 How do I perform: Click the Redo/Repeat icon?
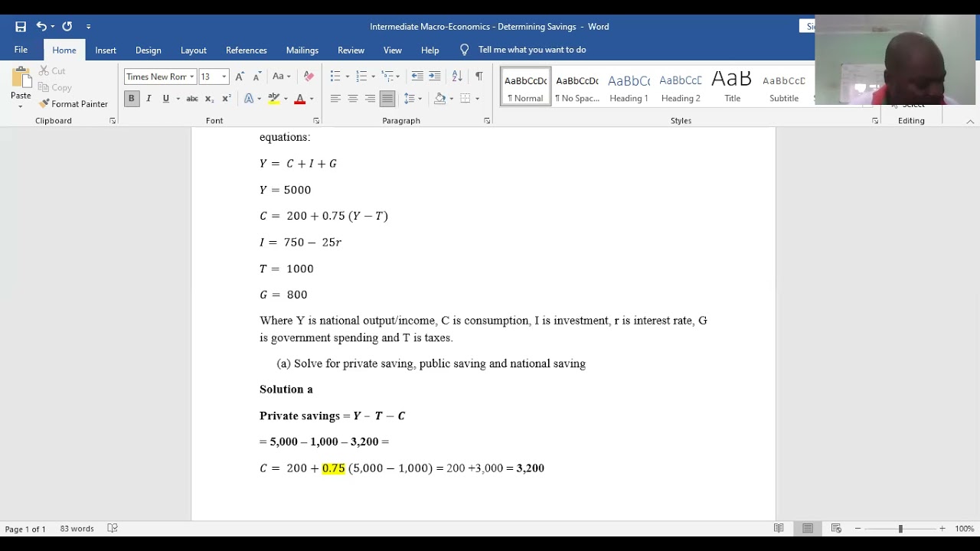[67, 26]
